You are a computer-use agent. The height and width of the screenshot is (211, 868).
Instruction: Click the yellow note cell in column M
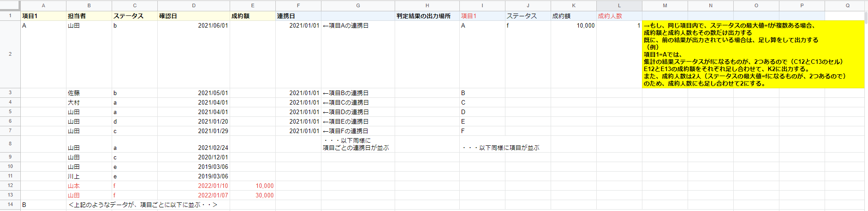(754, 54)
